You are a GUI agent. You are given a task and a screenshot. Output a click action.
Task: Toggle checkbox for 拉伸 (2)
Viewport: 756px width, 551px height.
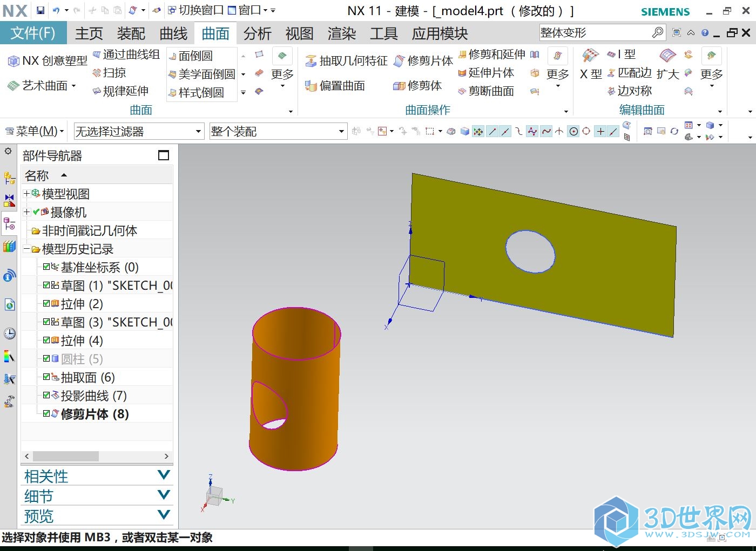(x=46, y=303)
